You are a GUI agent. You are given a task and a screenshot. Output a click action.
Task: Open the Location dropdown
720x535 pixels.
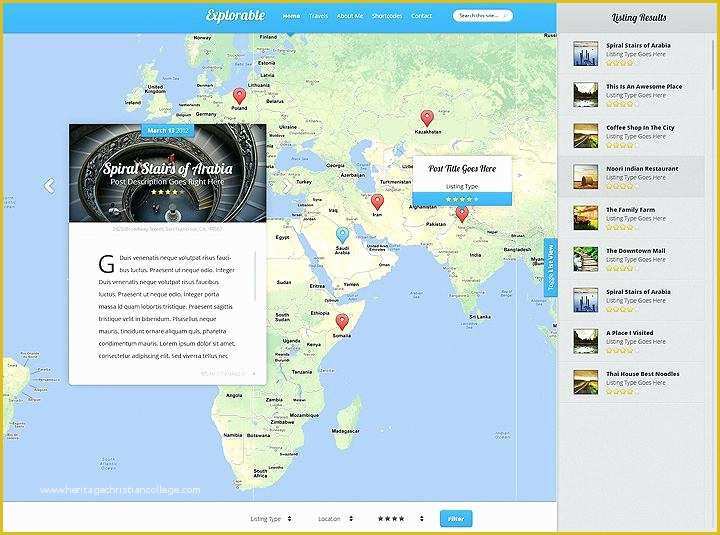(335, 518)
